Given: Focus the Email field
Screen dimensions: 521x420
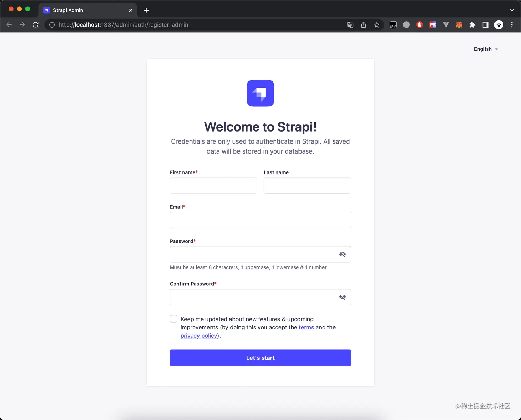Looking at the screenshot, I should point(260,220).
